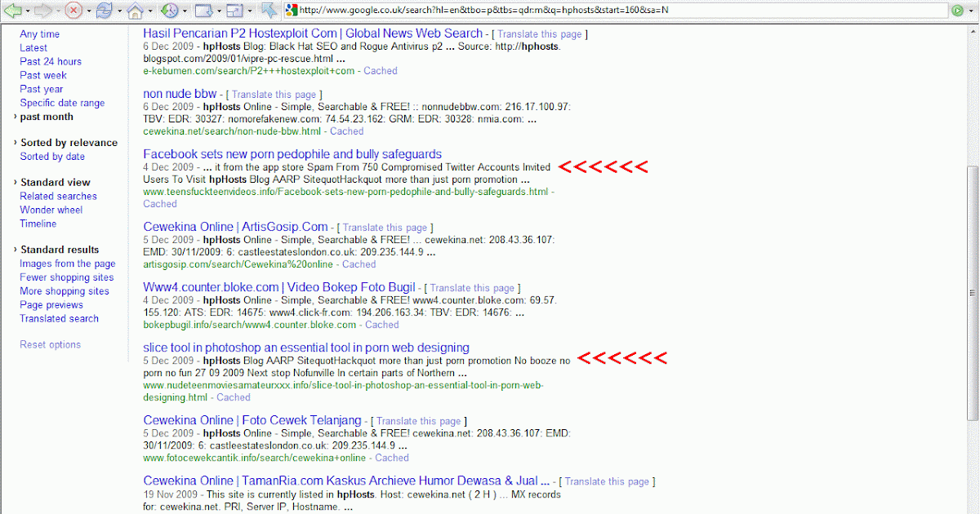Click the new tab icon in the toolbar
The width and height of the screenshot is (980, 514).
coord(203,11)
